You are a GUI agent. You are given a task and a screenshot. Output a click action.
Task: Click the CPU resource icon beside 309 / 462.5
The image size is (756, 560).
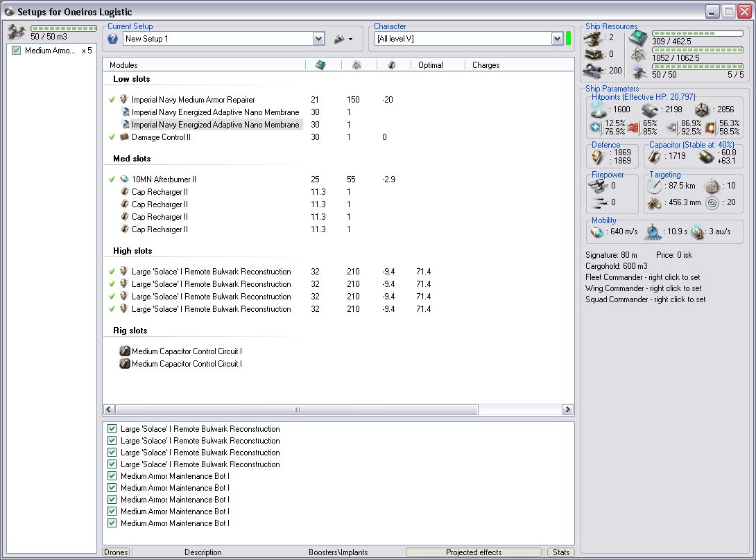(x=638, y=37)
